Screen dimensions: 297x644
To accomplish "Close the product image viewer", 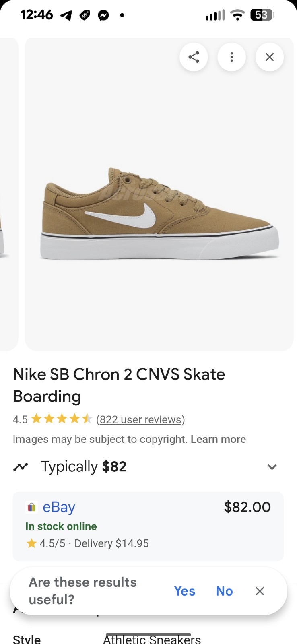I will (270, 57).
